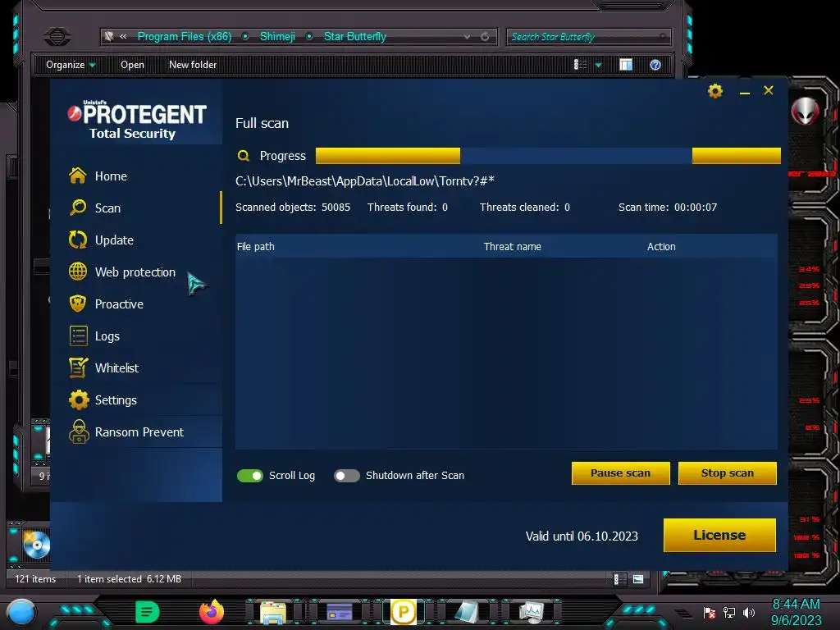Click the Action column header

[x=661, y=246]
